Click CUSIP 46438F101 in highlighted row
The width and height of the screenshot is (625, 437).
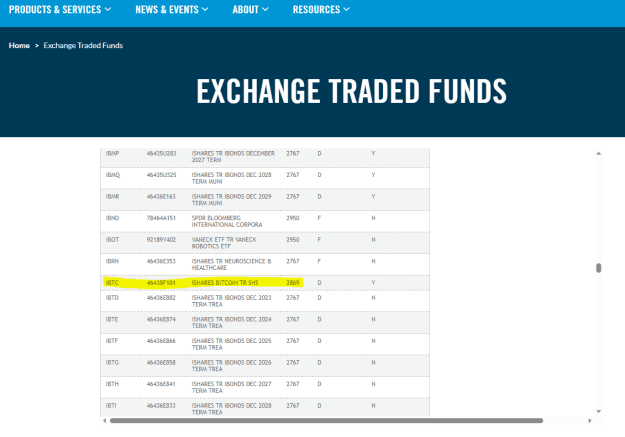click(161, 283)
